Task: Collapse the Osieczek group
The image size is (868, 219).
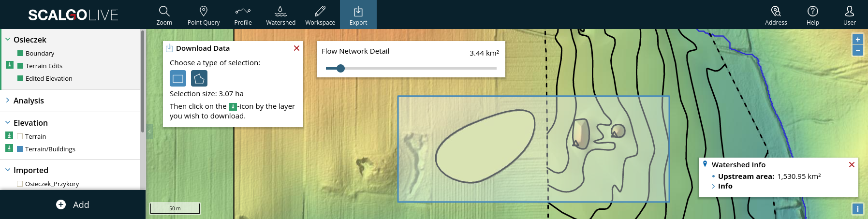Action: pos(8,39)
